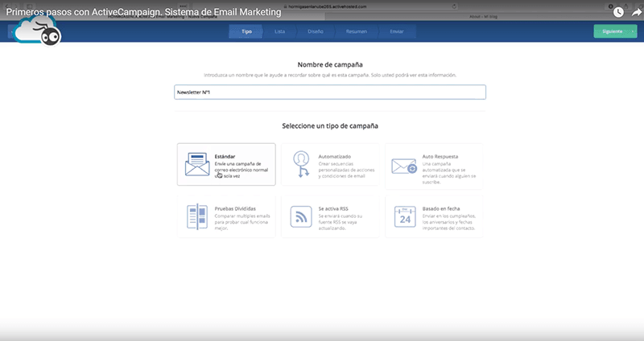Viewport: 644px width, 341px height.
Task: Select the RSS feed icon
Action: point(301,216)
